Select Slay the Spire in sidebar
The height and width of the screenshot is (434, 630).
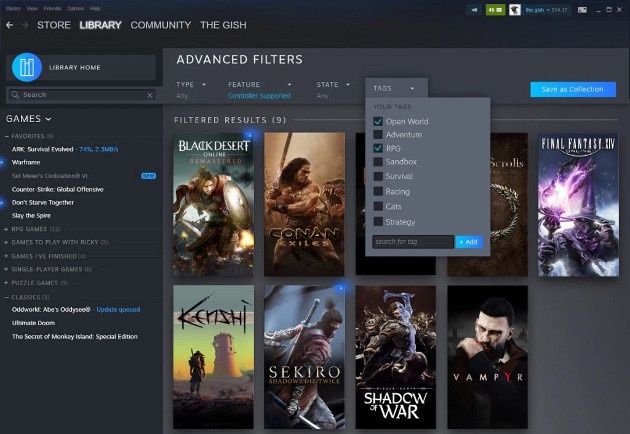(x=31, y=216)
